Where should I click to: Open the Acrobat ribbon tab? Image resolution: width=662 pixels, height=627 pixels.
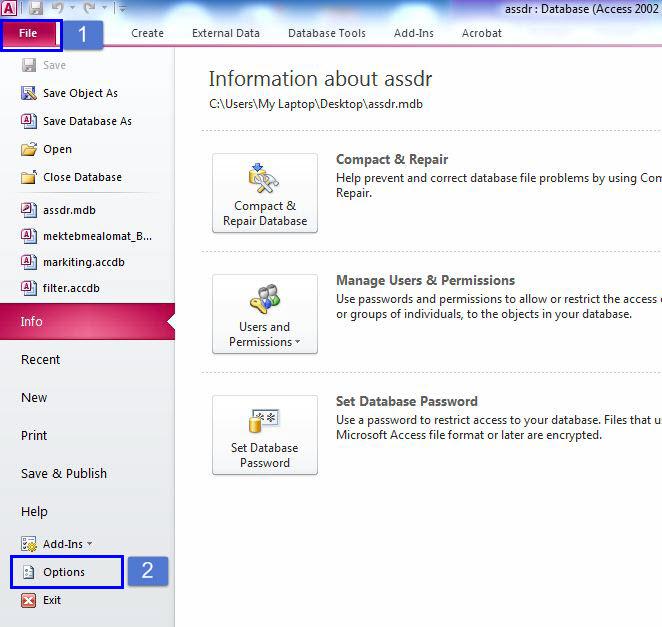click(481, 33)
